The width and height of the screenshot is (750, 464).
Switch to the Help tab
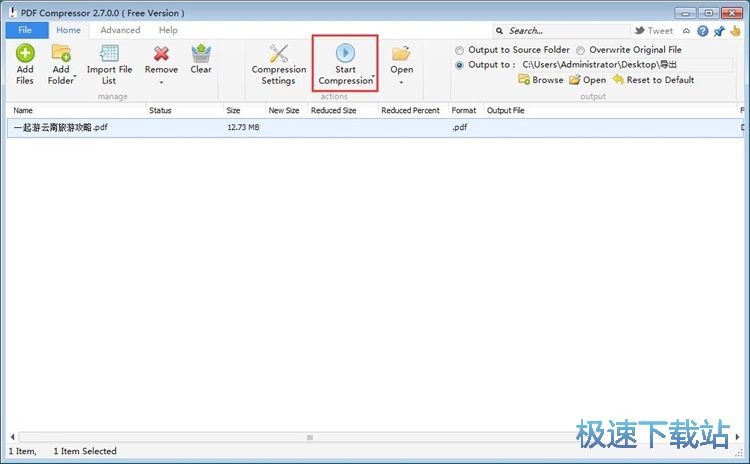(168, 30)
